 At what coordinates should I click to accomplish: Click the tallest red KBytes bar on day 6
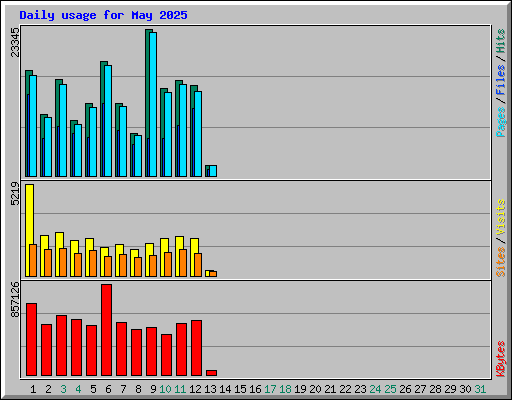tap(106, 330)
